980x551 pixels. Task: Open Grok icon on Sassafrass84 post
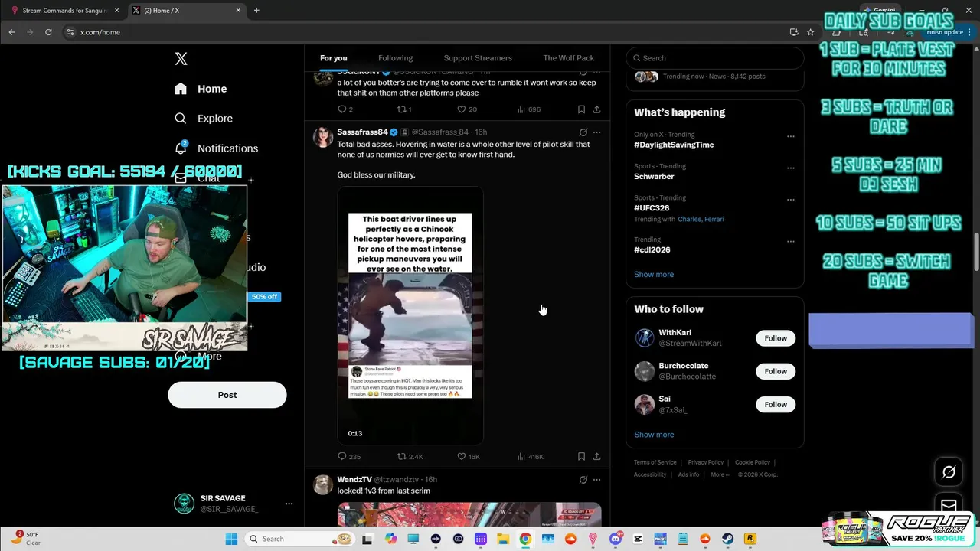(583, 132)
